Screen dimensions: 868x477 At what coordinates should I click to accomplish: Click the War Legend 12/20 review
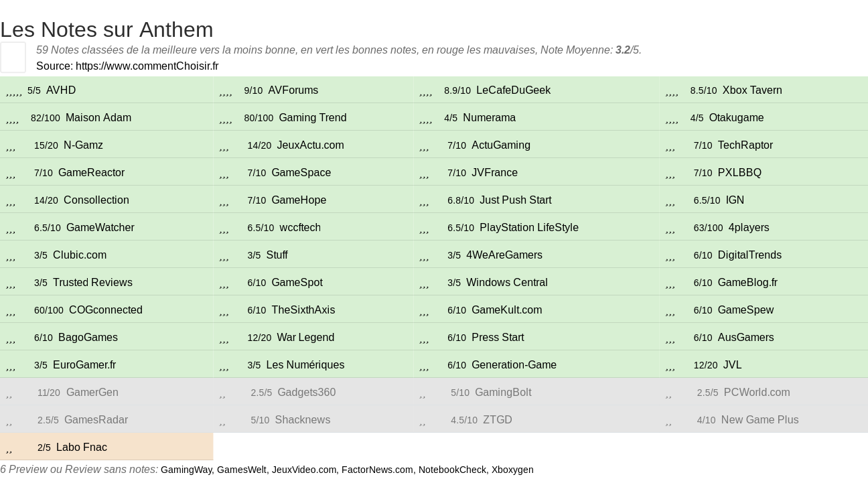pos(305,338)
